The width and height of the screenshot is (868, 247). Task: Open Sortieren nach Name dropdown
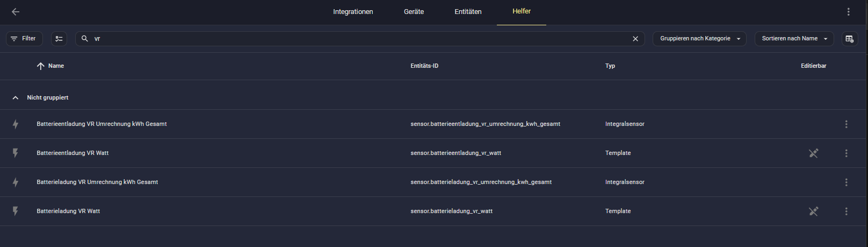794,39
